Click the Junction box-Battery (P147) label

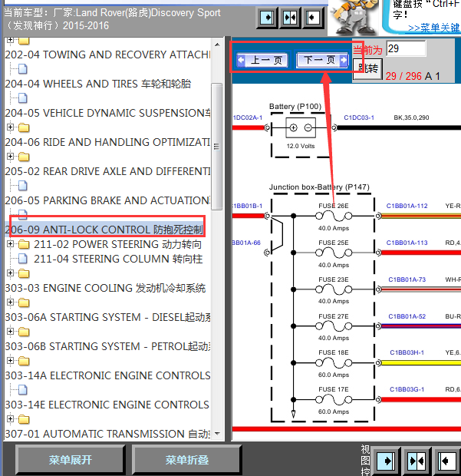319,187
